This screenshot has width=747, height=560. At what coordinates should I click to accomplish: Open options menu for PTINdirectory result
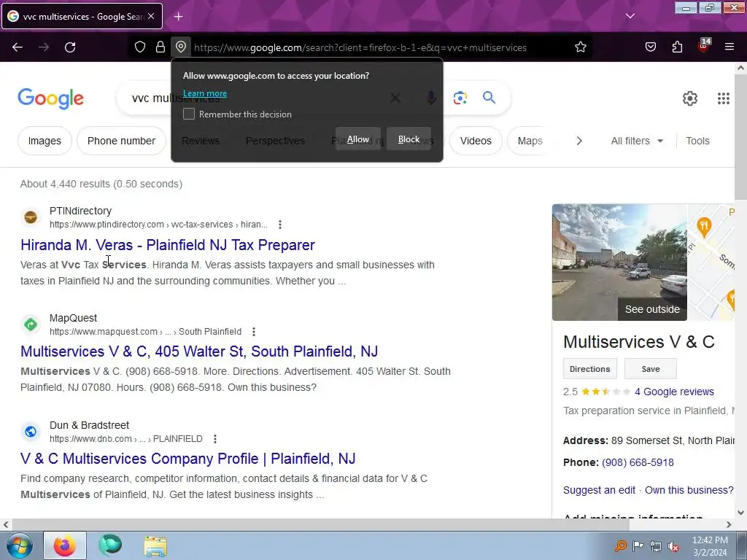[x=280, y=225]
